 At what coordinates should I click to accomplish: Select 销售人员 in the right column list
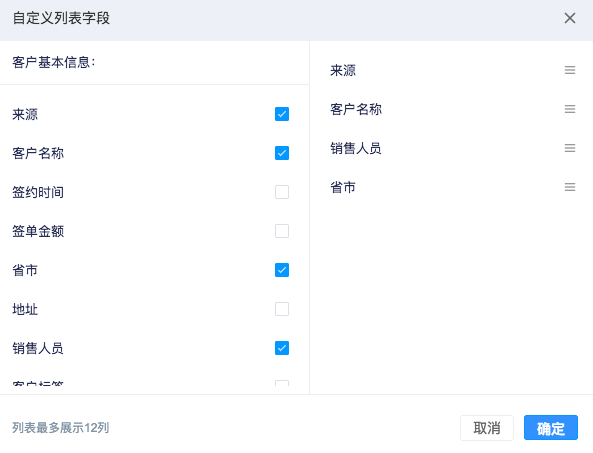(356, 148)
